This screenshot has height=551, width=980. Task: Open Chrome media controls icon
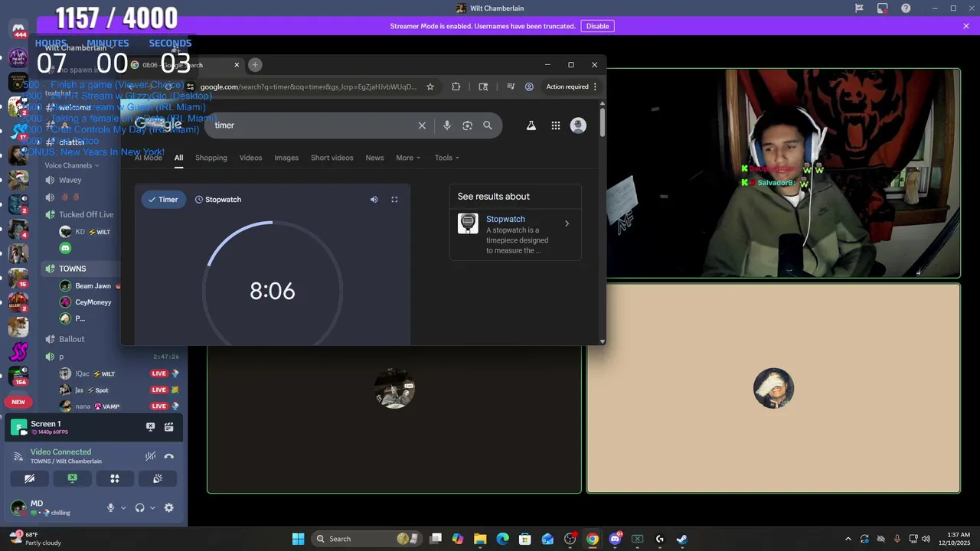click(x=511, y=86)
